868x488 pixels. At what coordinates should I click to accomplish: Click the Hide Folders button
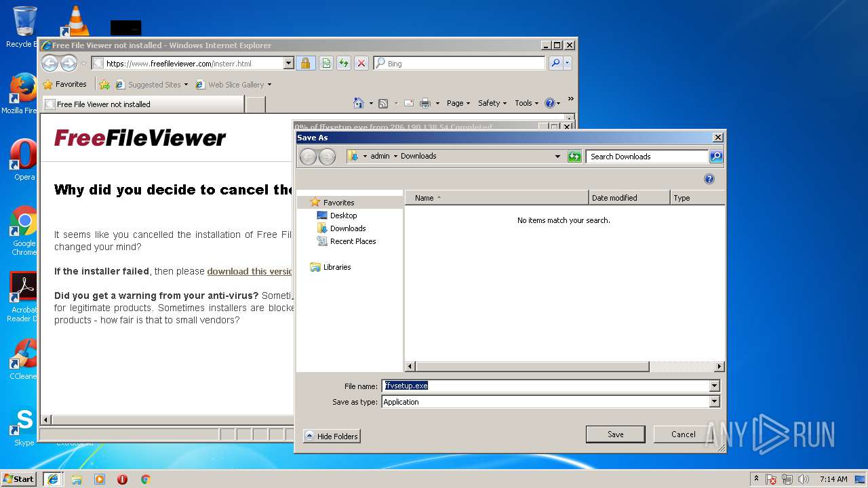point(332,436)
